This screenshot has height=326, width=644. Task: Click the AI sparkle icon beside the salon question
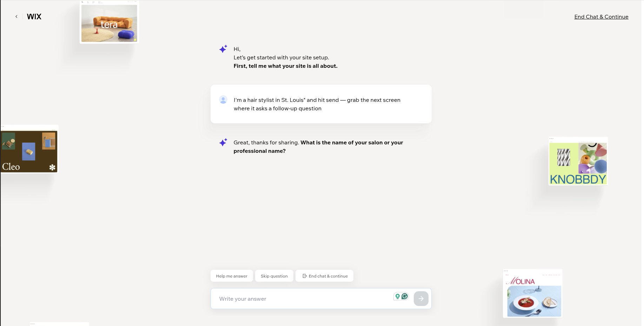pyautogui.click(x=223, y=143)
